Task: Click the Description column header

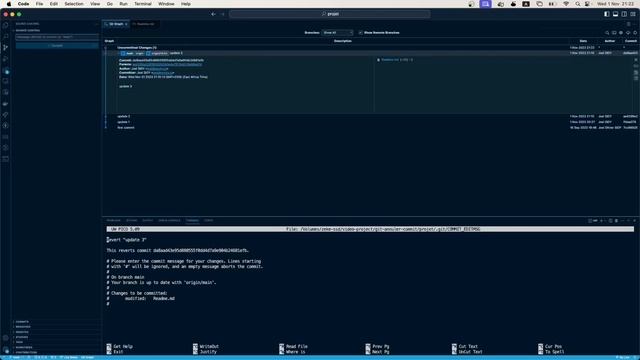Action: click(x=342, y=41)
